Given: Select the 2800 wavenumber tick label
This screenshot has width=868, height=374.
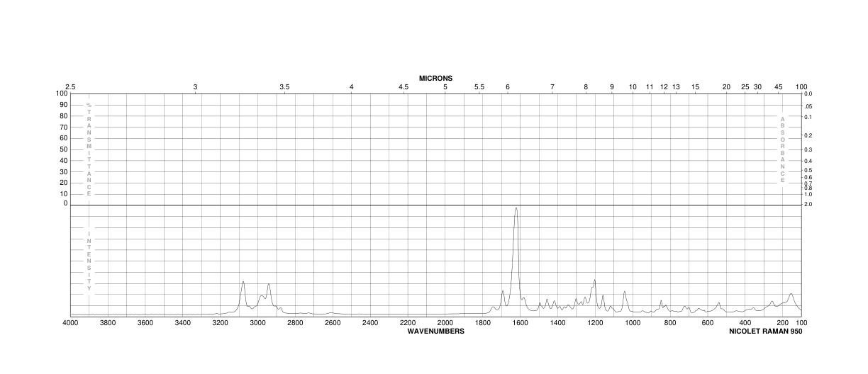Looking at the screenshot, I should click(295, 323).
